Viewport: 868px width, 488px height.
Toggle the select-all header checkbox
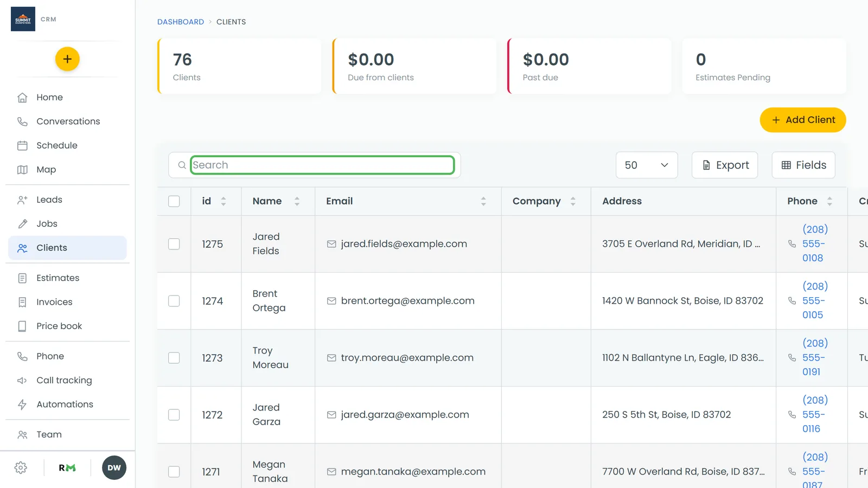(174, 201)
